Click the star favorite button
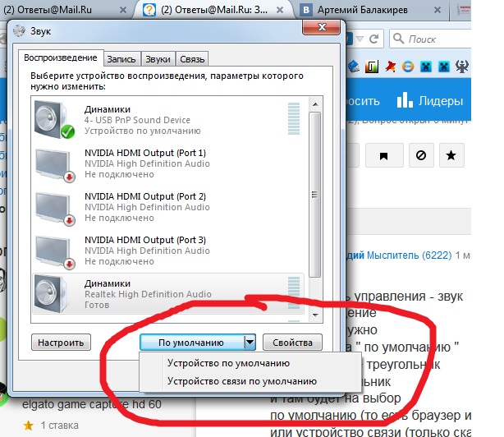The width and height of the screenshot is (504, 437). click(451, 155)
